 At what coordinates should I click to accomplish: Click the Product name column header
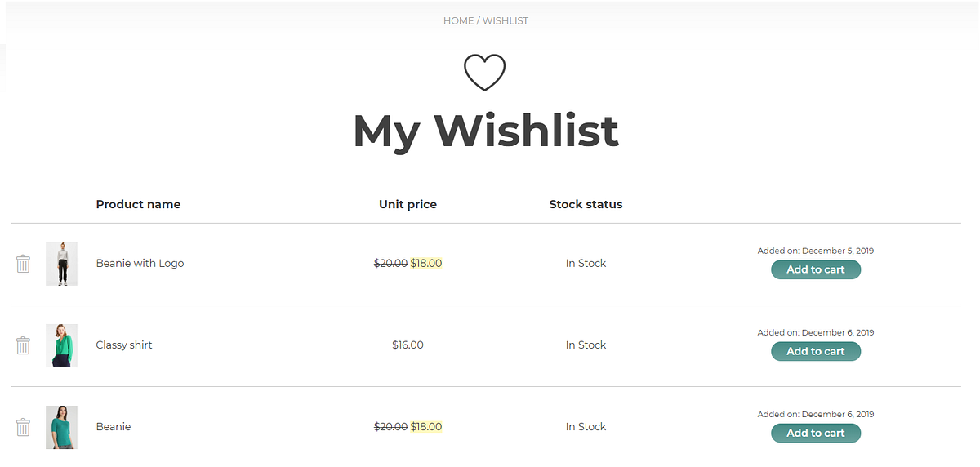point(138,204)
